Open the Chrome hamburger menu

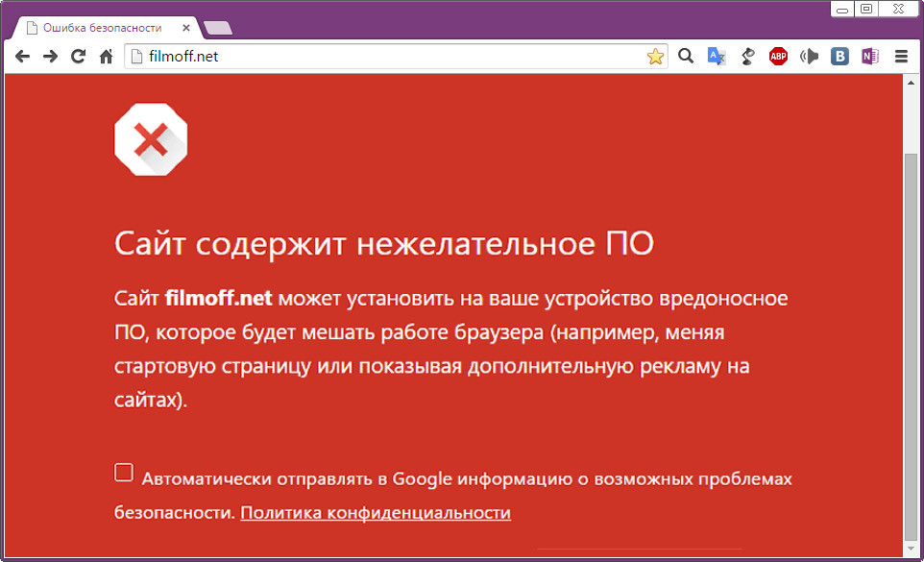[901, 57]
